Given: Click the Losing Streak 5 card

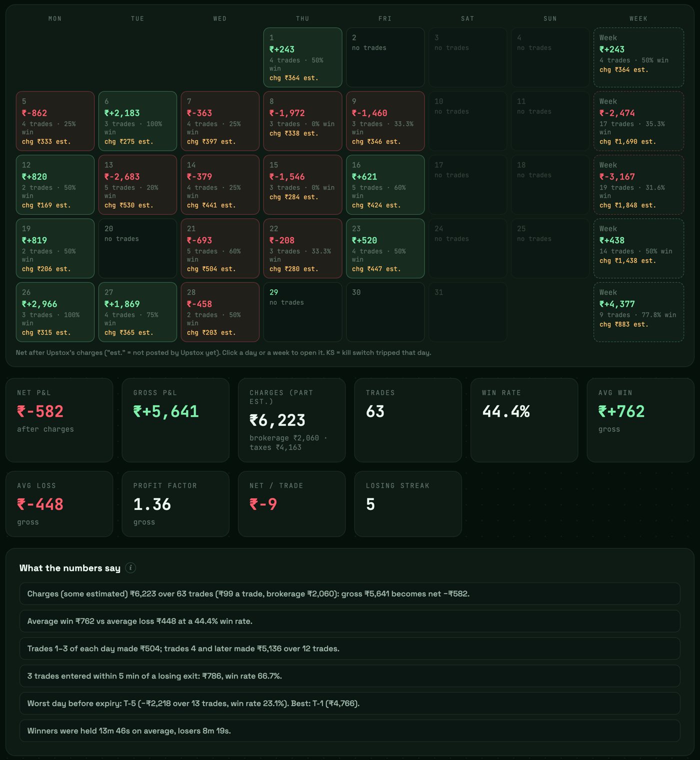Looking at the screenshot, I should [408, 504].
